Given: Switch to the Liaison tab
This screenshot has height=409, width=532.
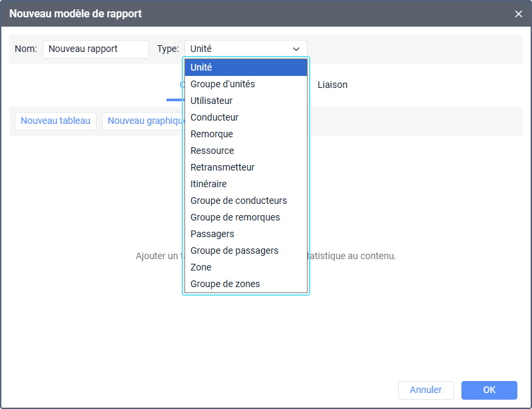Looking at the screenshot, I should pos(332,85).
